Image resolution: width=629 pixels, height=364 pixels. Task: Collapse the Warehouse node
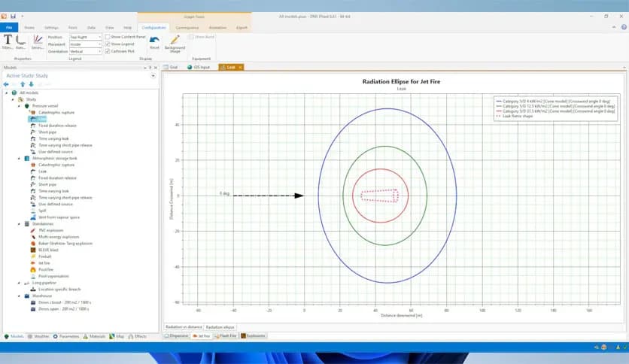[19, 296]
